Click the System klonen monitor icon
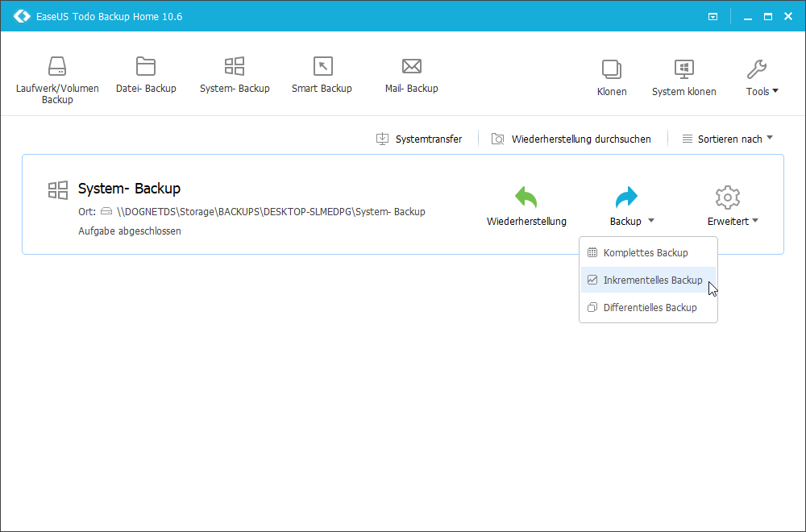Image resolution: width=806 pixels, height=532 pixels. (x=684, y=69)
